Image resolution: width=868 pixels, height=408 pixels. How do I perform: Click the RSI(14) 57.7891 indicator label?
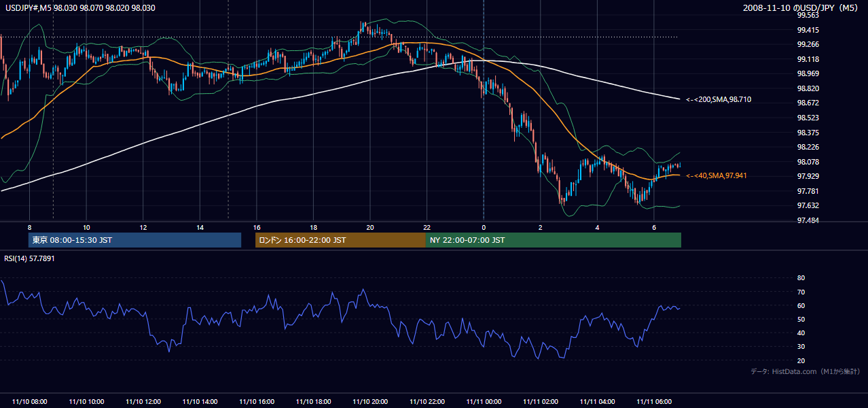29,258
